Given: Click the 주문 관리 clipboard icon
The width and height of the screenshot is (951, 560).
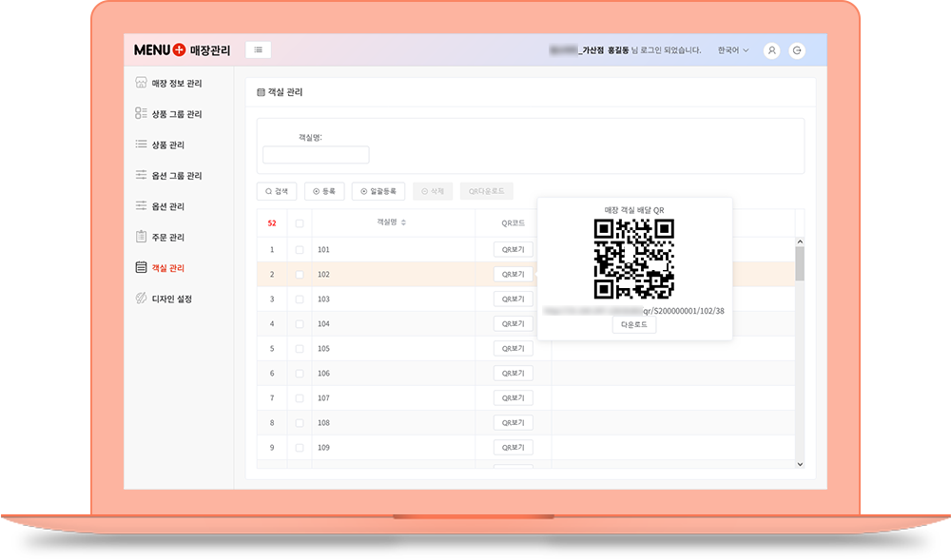Looking at the screenshot, I should [142, 237].
